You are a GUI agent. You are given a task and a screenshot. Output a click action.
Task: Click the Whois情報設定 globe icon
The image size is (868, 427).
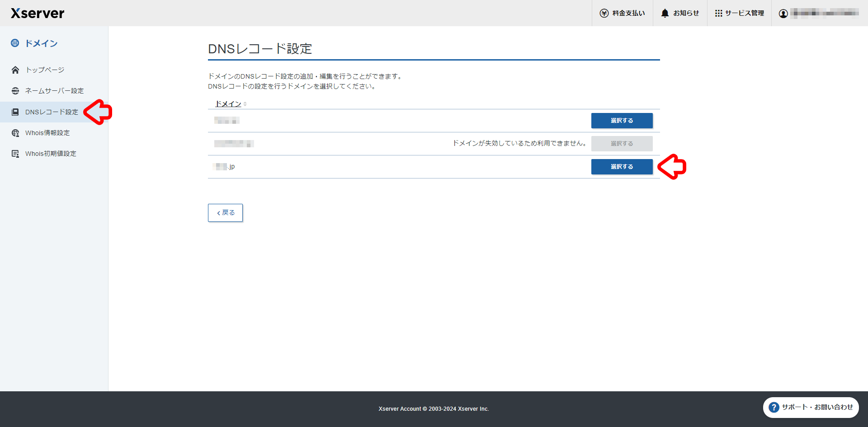(x=15, y=133)
